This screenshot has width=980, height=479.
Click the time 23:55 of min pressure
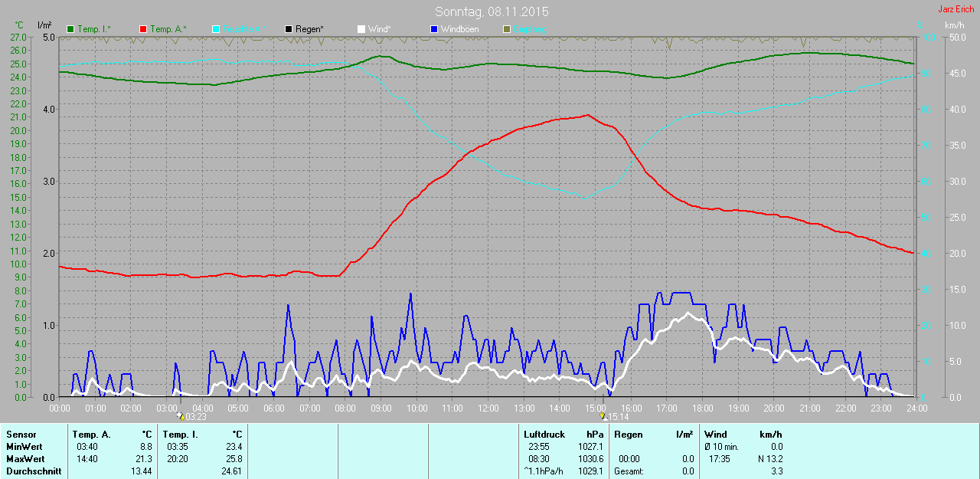538,447
